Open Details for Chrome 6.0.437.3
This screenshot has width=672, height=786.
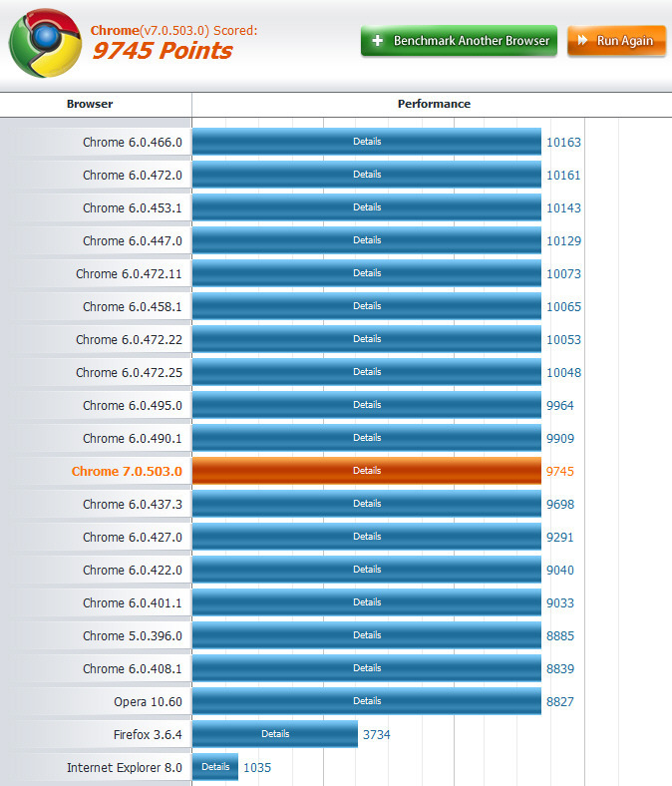click(367, 504)
